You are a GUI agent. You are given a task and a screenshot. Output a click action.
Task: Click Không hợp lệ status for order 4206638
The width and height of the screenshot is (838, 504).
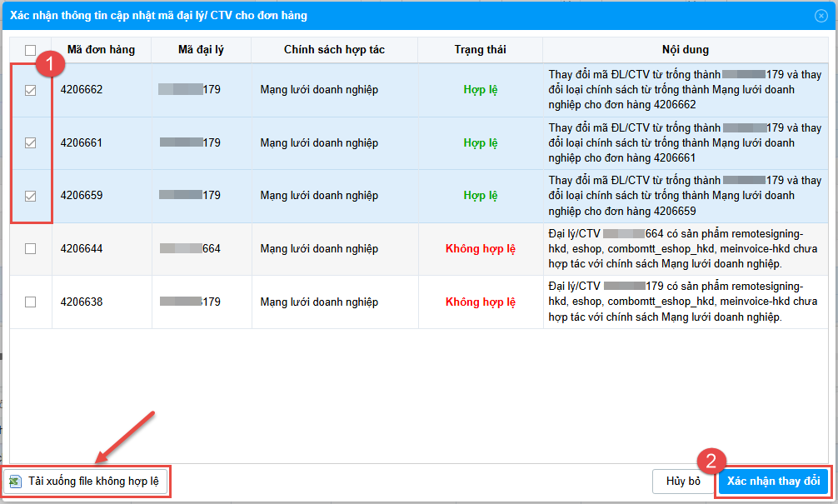(x=481, y=302)
